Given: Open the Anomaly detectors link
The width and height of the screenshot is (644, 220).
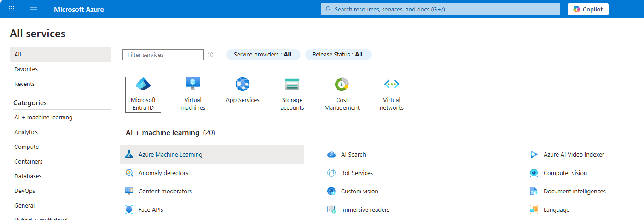Looking at the screenshot, I should point(163,173).
